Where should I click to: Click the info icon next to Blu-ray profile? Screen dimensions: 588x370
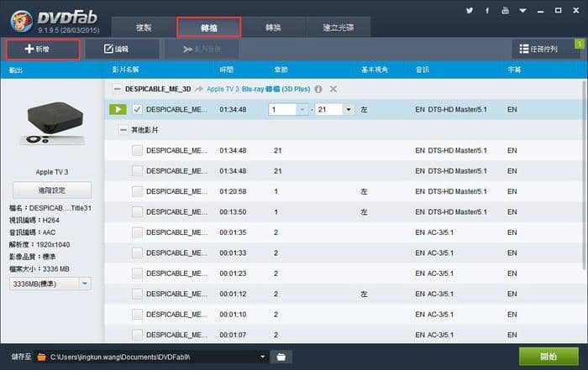(x=318, y=89)
